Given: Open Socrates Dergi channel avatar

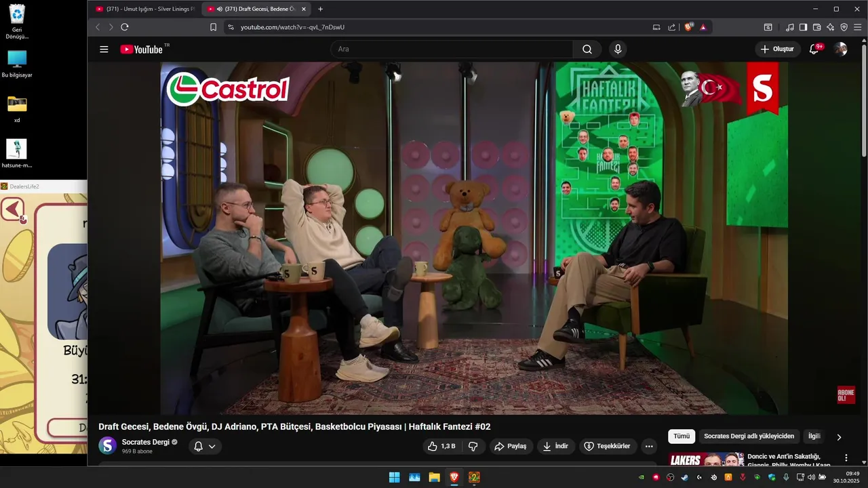Looking at the screenshot, I should [107, 445].
